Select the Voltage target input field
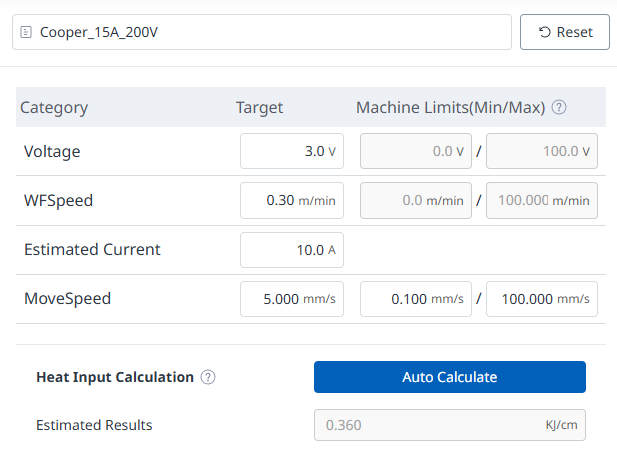Viewport: 617px width, 454px height. coord(291,152)
